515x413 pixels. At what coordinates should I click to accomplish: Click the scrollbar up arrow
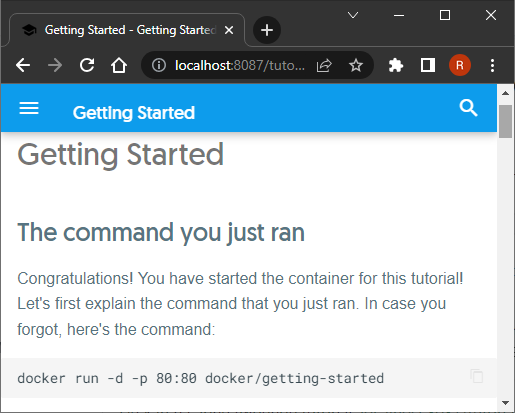point(505,93)
